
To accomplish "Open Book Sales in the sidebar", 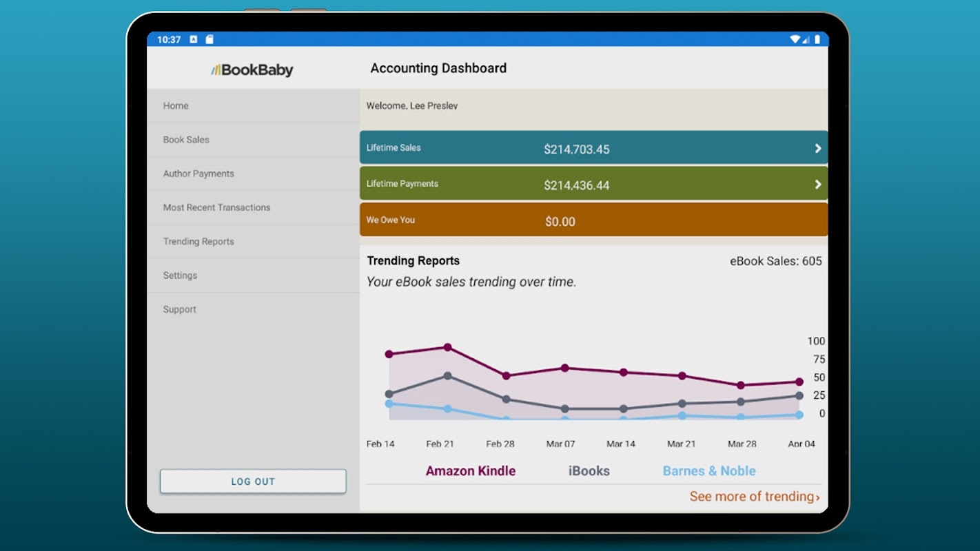I will (x=253, y=139).
